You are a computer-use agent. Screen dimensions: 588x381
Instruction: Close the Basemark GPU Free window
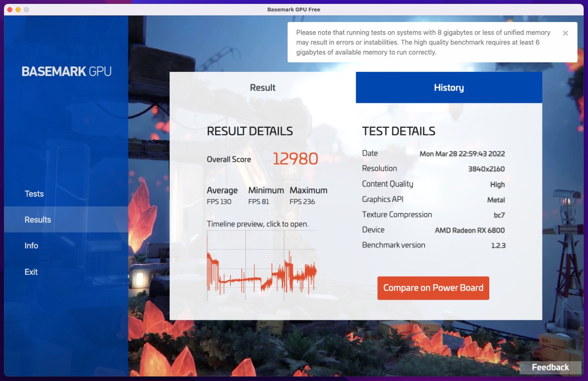tap(10, 10)
